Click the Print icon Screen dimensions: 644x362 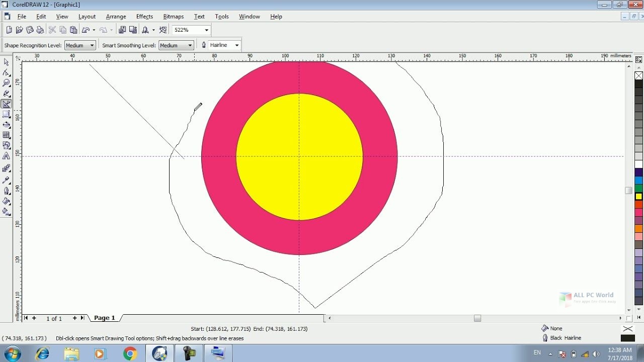point(40,30)
